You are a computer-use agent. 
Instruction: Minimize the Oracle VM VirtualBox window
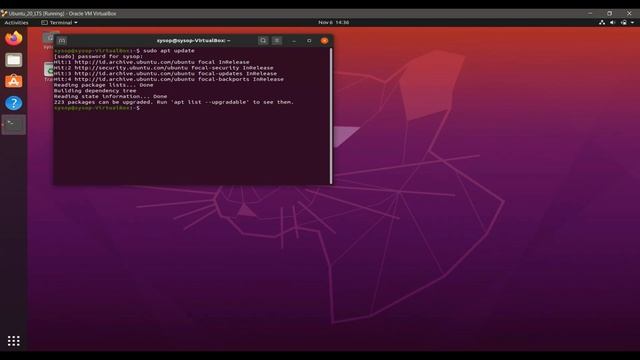[x=590, y=13]
